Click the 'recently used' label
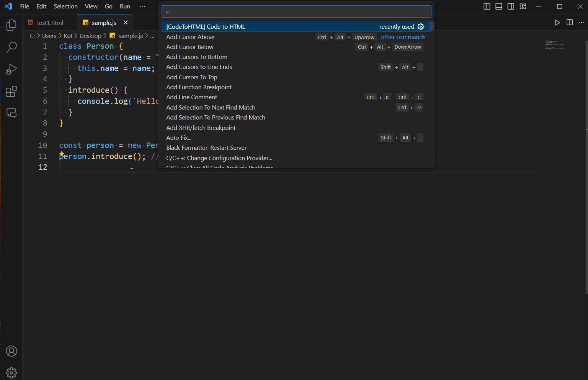The height and width of the screenshot is (380, 588). pos(397,26)
